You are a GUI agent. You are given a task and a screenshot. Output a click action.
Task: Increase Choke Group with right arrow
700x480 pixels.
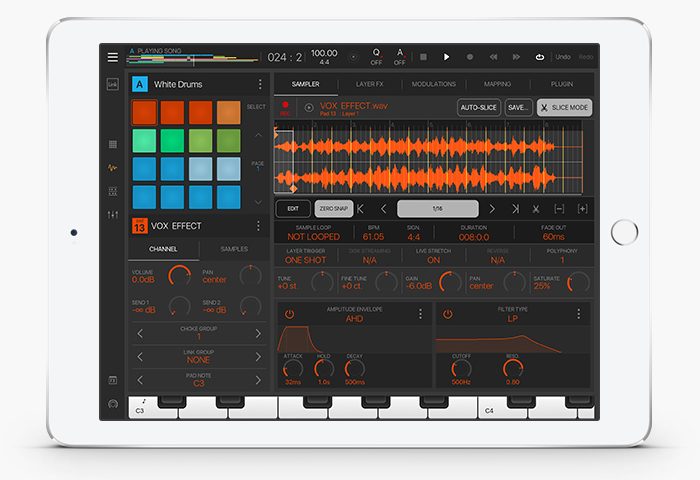[258, 334]
